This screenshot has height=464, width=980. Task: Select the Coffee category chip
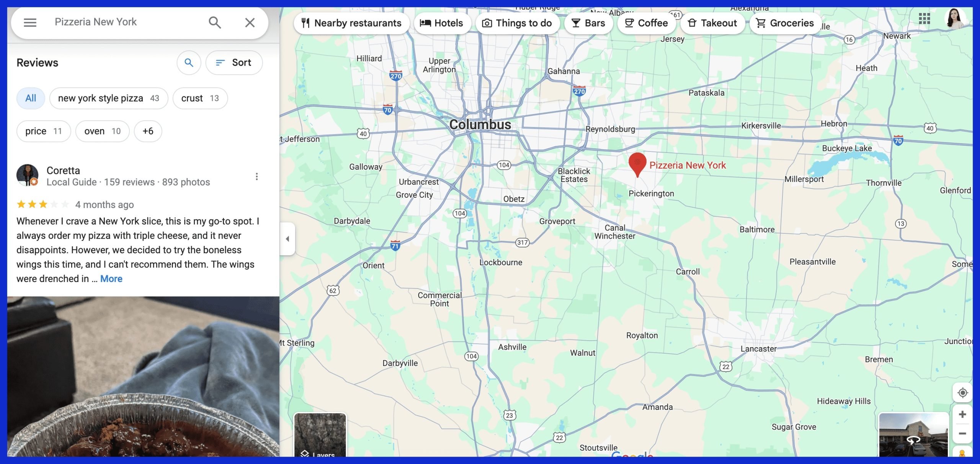click(x=646, y=23)
